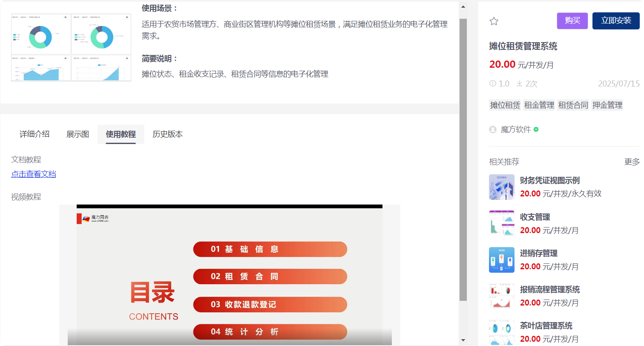Click the favorite star icon
The width and height of the screenshot is (644, 346).
pyautogui.click(x=494, y=21)
